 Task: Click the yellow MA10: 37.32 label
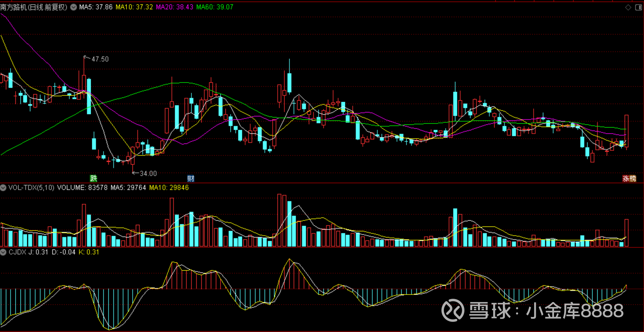(134, 7)
